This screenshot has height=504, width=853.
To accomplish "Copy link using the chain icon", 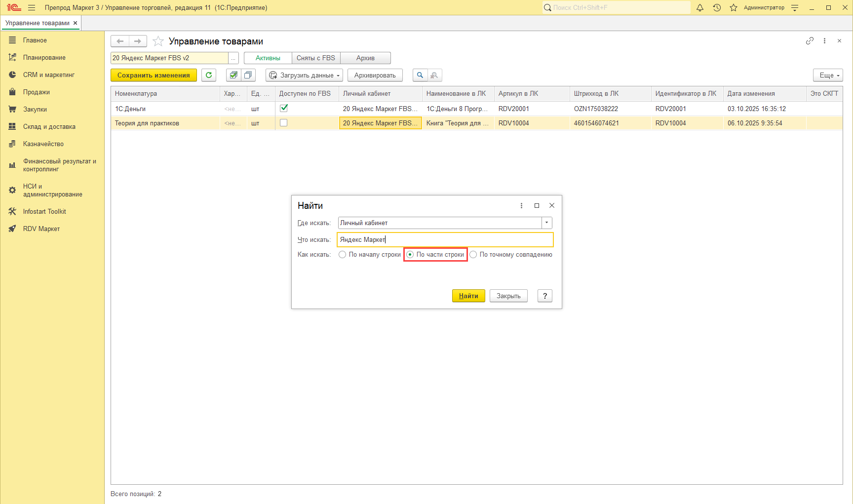I will (x=810, y=41).
